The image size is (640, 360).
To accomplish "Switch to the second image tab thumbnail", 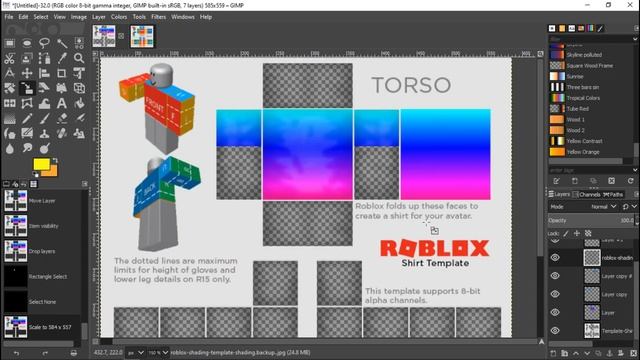I will click(x=142, y=36).
